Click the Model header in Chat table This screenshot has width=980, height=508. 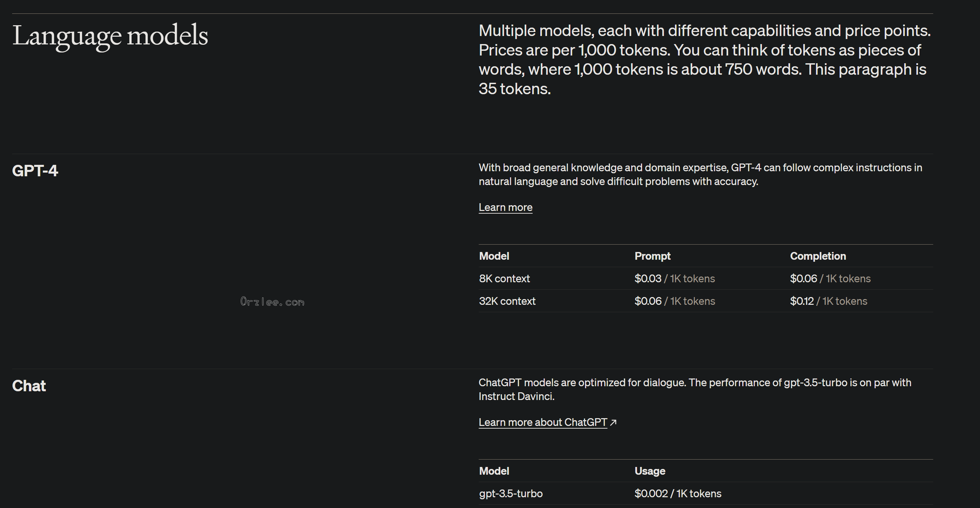[494, 471]
